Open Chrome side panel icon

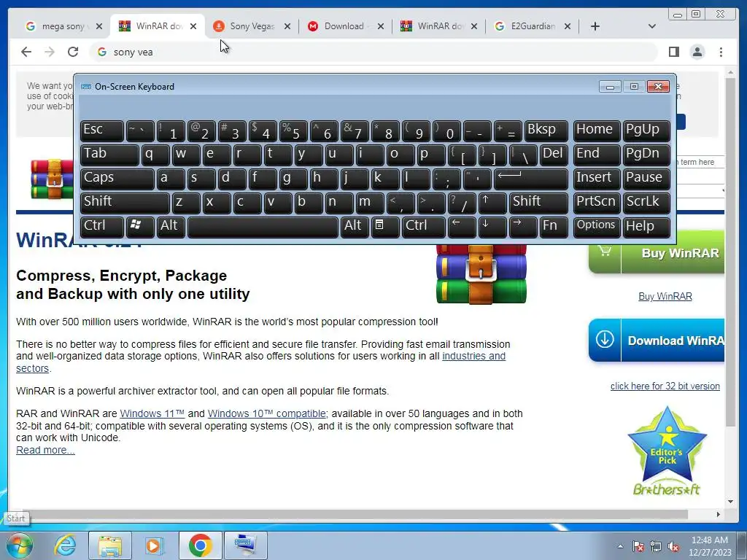[x=673, y=52]
